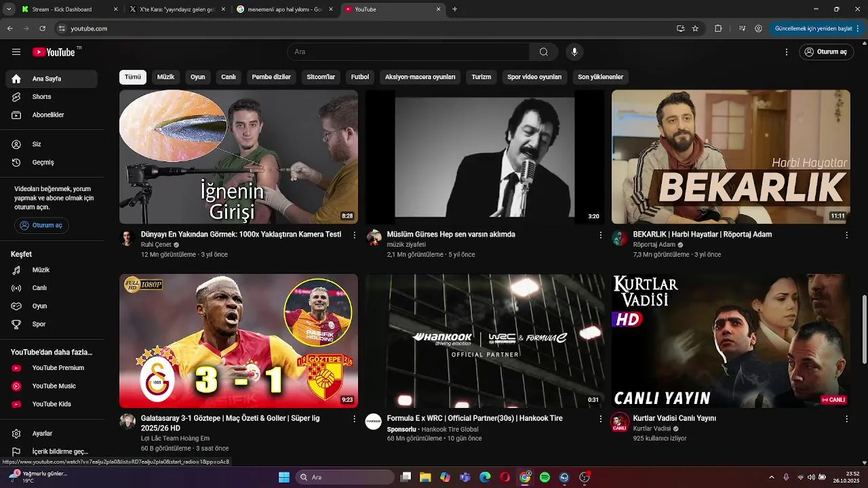Open Röportaj Adam channel link
868x488 pixels.
(654, 245)
